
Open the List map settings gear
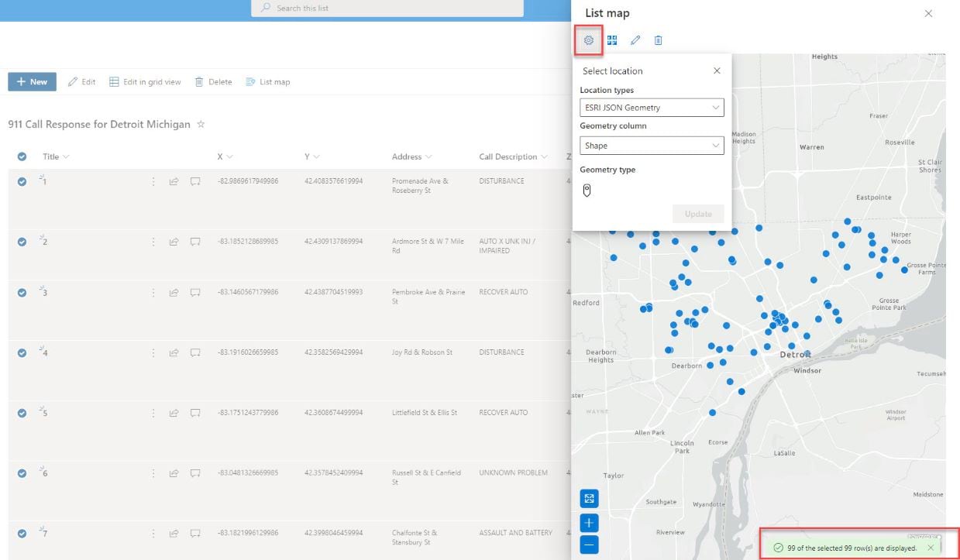[589, 40]
